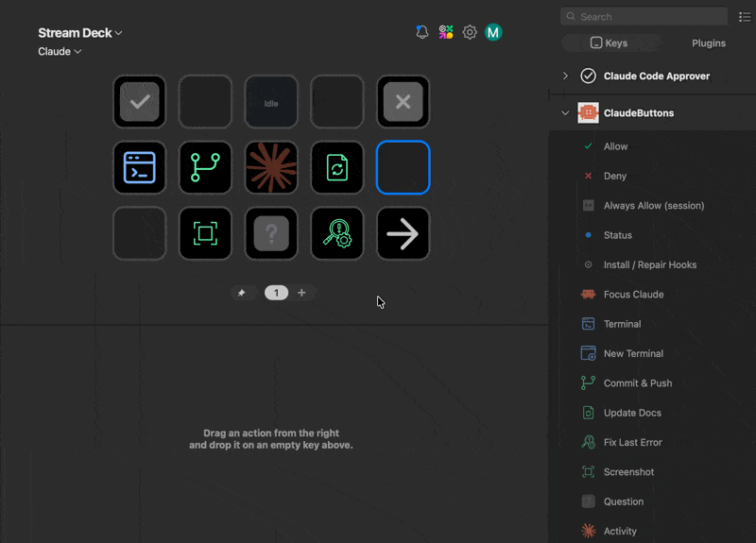Expand the Claude Code Approver group
The width and height of the screenshot is (756, 543).
coord(565,76)
